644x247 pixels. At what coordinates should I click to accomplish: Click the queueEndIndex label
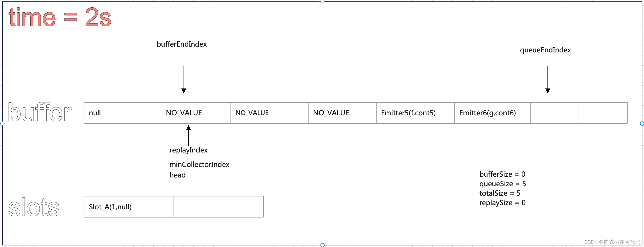tap(545, 50)
